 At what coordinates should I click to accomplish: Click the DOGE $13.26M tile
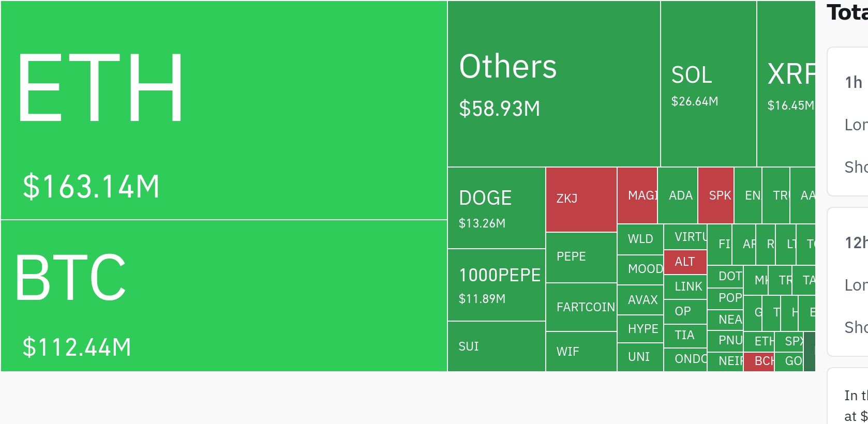point(497,208)
